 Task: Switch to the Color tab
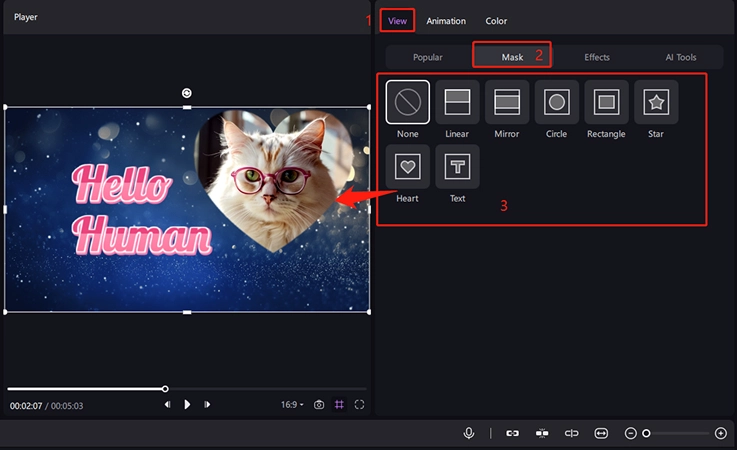tap(496, 21)
